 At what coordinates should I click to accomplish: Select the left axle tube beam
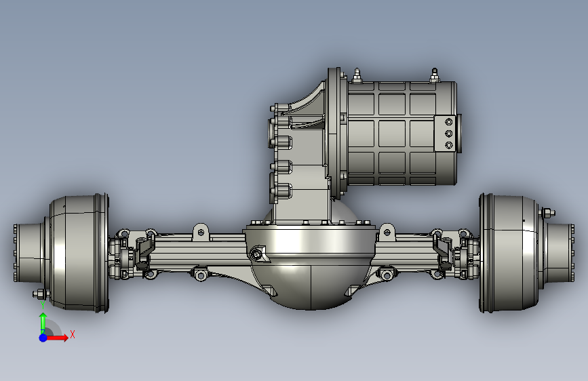[199, 252]
